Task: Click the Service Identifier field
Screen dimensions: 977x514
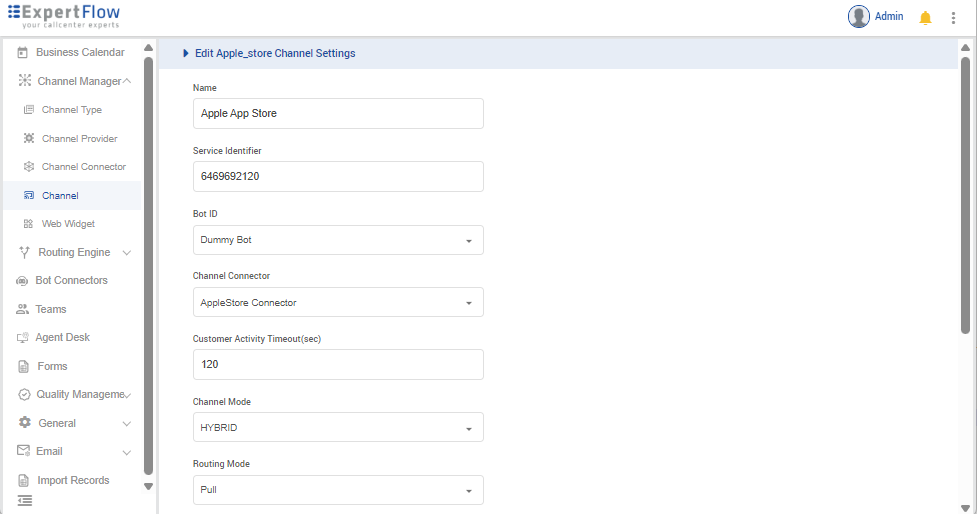Action: coord(338,176)
